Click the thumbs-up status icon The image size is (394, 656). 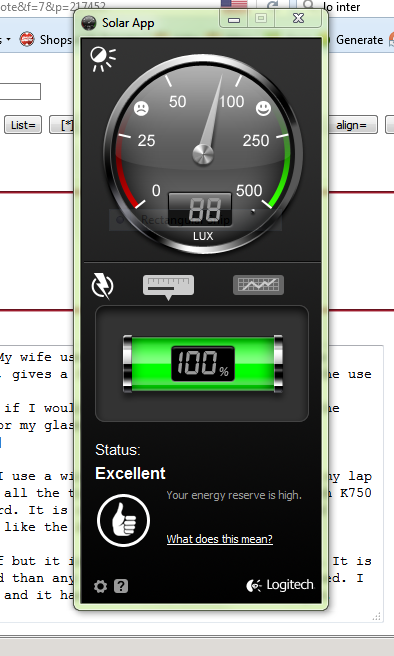tap(123, 520)
